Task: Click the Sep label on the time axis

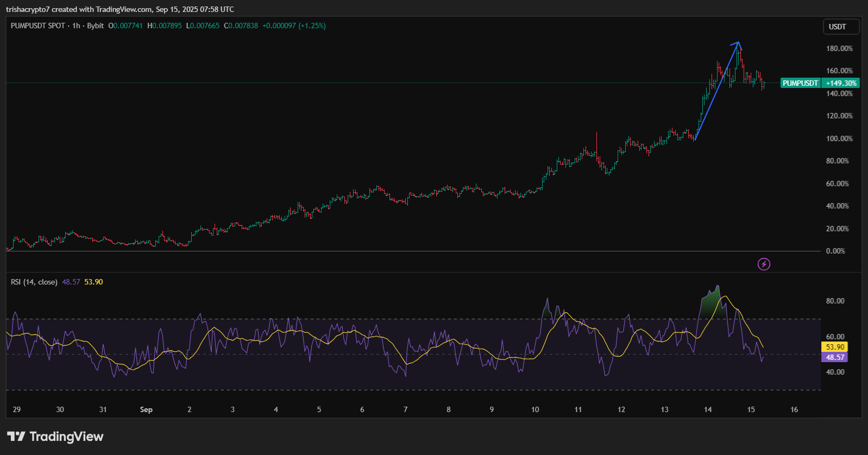Action: pos(146,409)
